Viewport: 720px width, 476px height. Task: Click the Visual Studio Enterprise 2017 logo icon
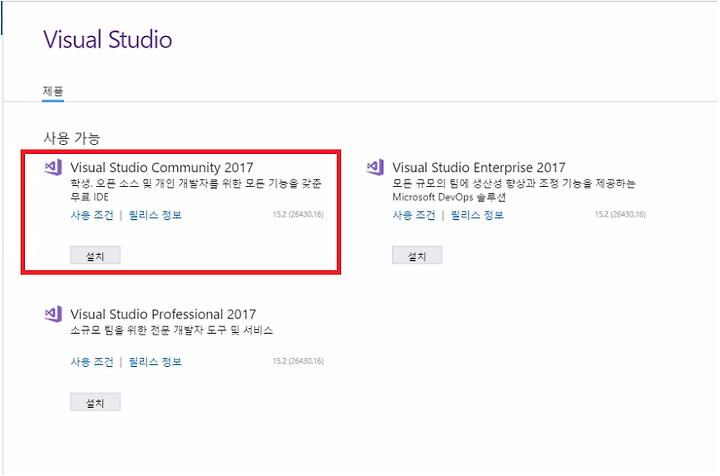[375, 167]
